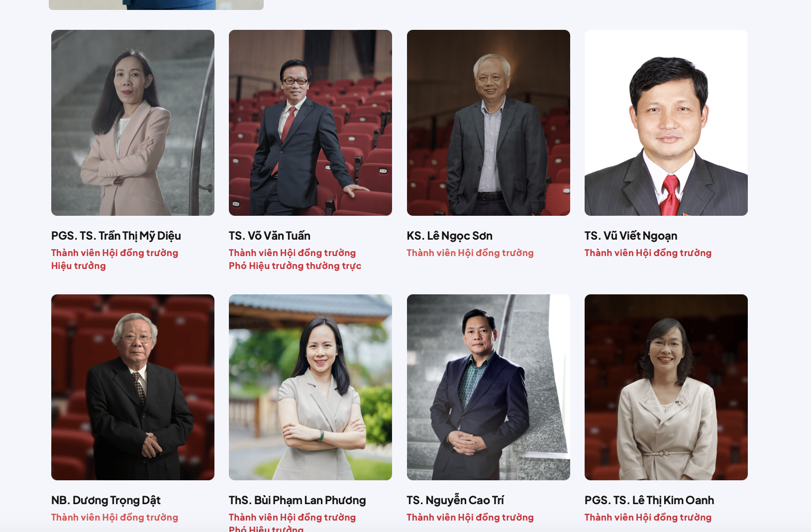811x532 pixels.
Task: Click the name TS. Võ Văn Tuấn
Action: coord(270,236)
